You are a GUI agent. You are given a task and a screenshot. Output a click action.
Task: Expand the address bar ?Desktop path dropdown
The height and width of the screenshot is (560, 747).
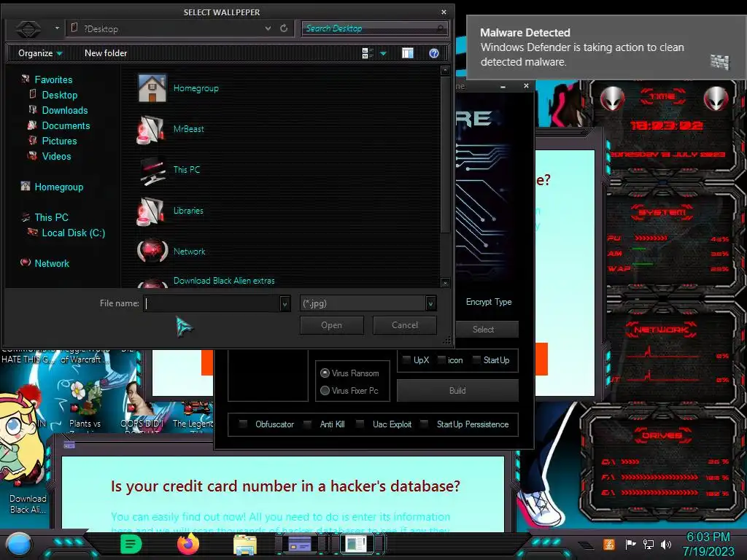[x=268, y=28]
